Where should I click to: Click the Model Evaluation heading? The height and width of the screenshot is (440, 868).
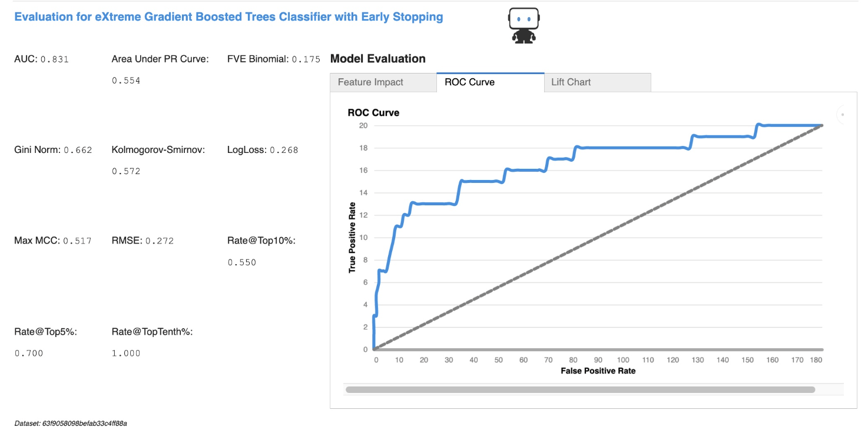coord(377,59)
